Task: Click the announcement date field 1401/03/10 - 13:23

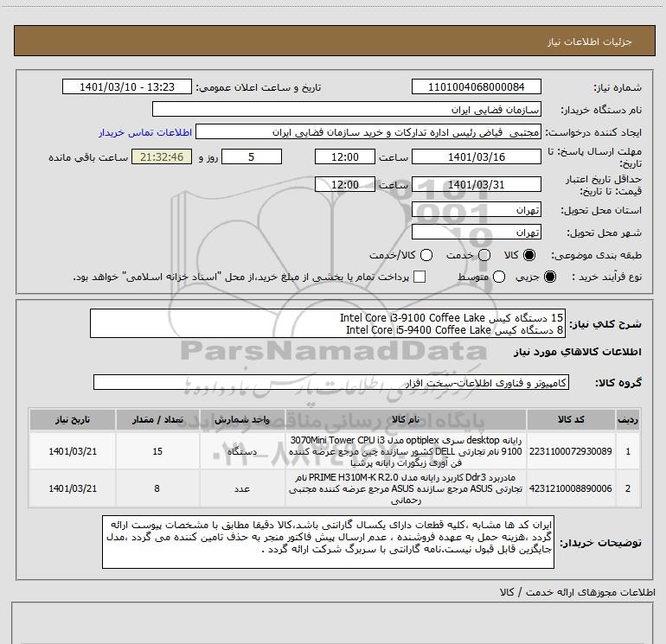Action: [x=127, y=86]
